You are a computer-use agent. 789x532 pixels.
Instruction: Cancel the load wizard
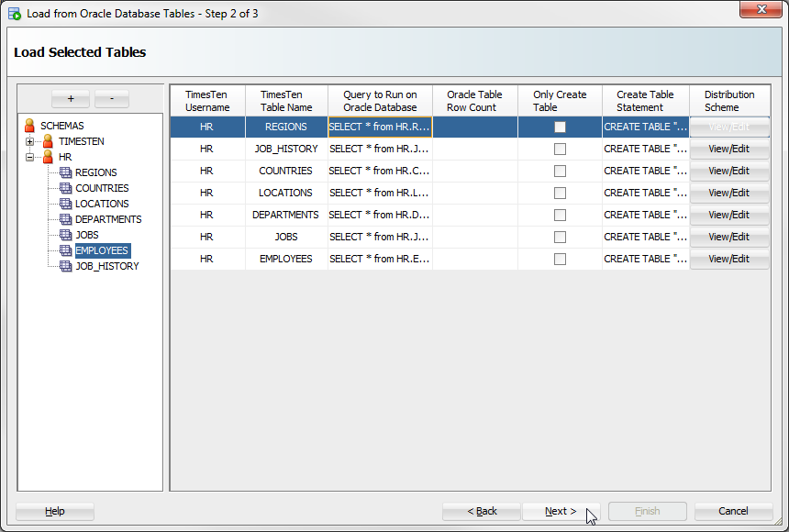[x=733, y=511]
